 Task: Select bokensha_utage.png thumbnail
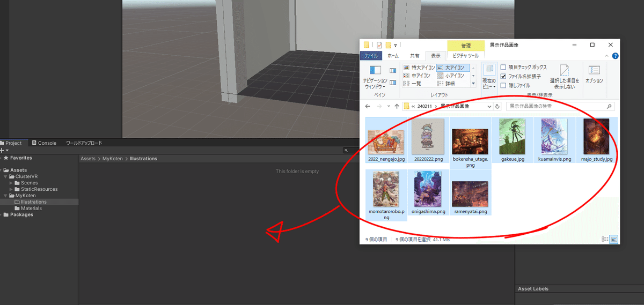coord(470,143)
